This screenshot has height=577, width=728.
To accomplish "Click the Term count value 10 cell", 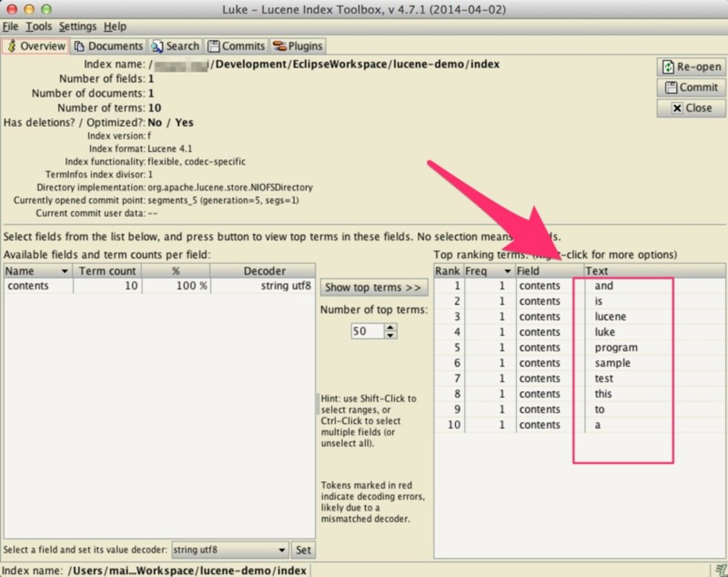I will tap(107, 286).
